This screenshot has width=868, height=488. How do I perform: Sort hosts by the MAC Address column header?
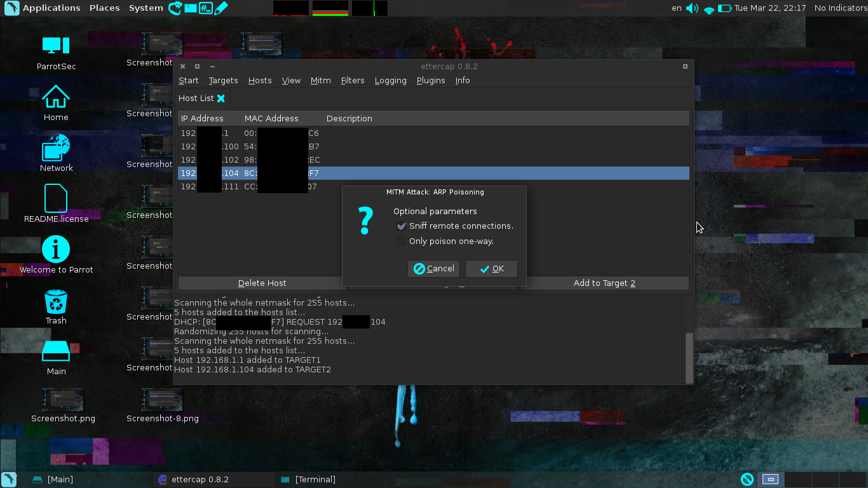(283, 119)
